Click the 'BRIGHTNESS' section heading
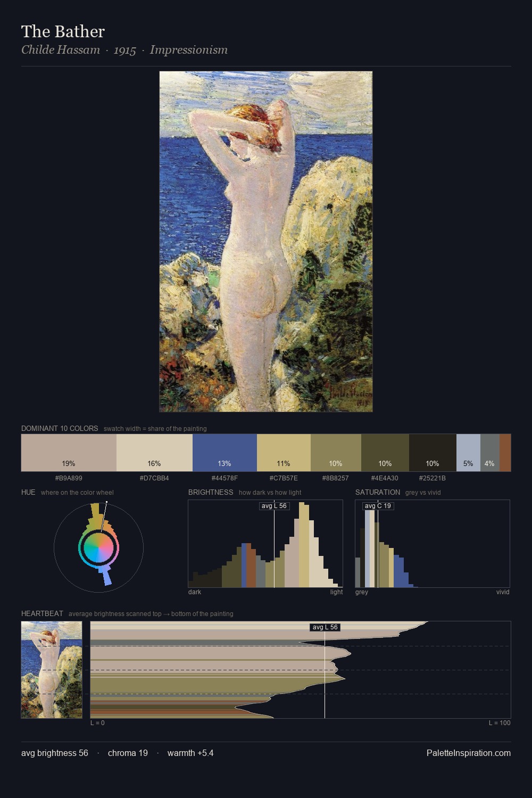The image size is (532, 798). click(x=211, y=492)
